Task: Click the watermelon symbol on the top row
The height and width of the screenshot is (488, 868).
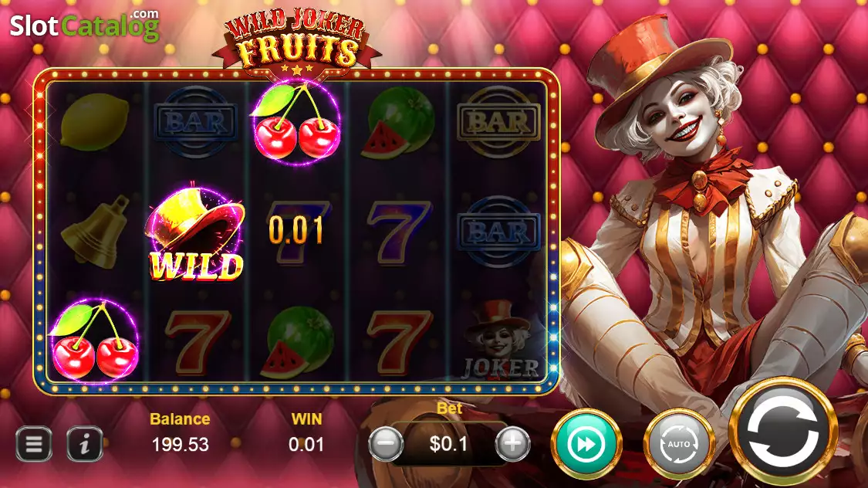Action: click(x=398, y=123)
